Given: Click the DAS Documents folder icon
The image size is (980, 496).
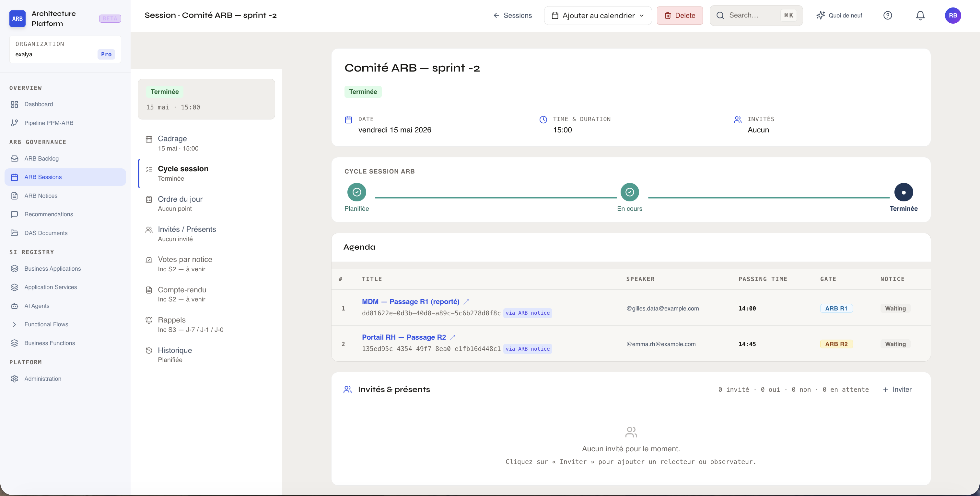Looking at the screenshot, I should 15,233.
